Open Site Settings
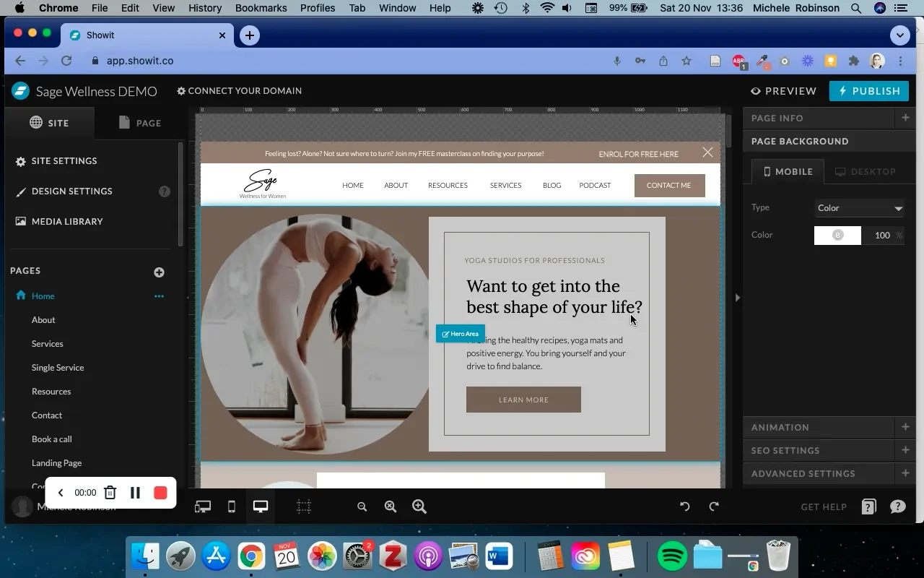 [x=56, y=161]
